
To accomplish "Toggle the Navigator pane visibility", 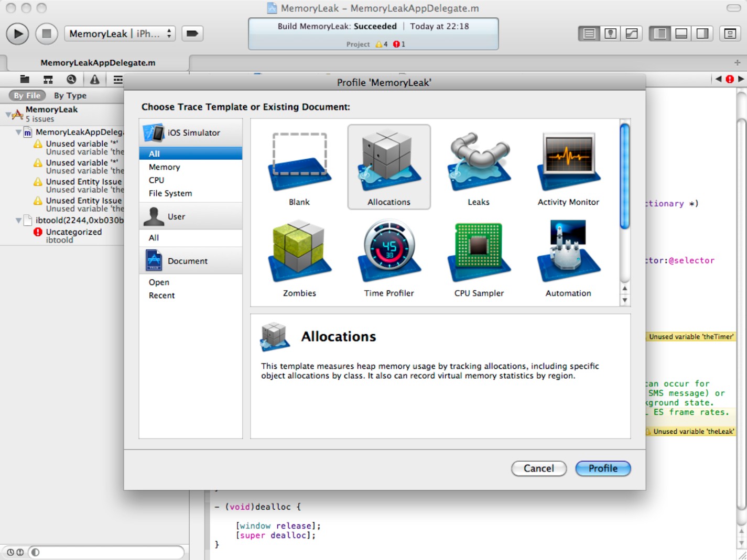I will (660, 34).
